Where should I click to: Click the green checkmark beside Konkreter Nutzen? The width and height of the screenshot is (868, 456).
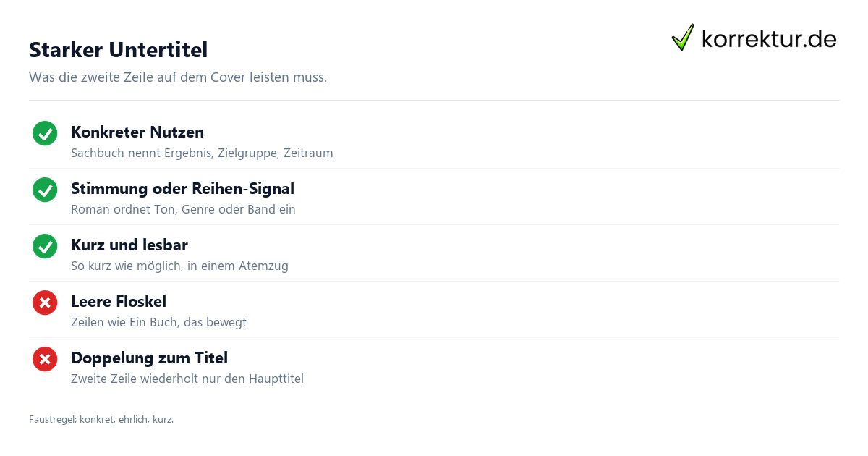(x=45, y=133)
